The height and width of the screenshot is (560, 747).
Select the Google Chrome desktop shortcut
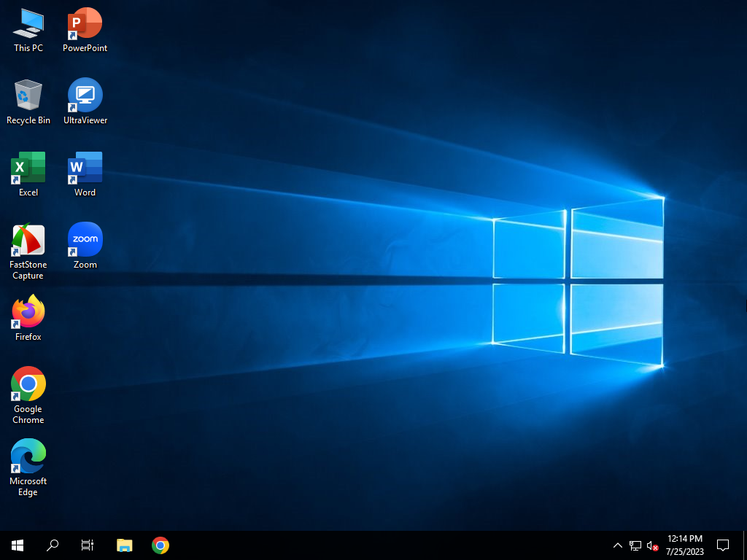pyautogui.click(x=28, y=396)
